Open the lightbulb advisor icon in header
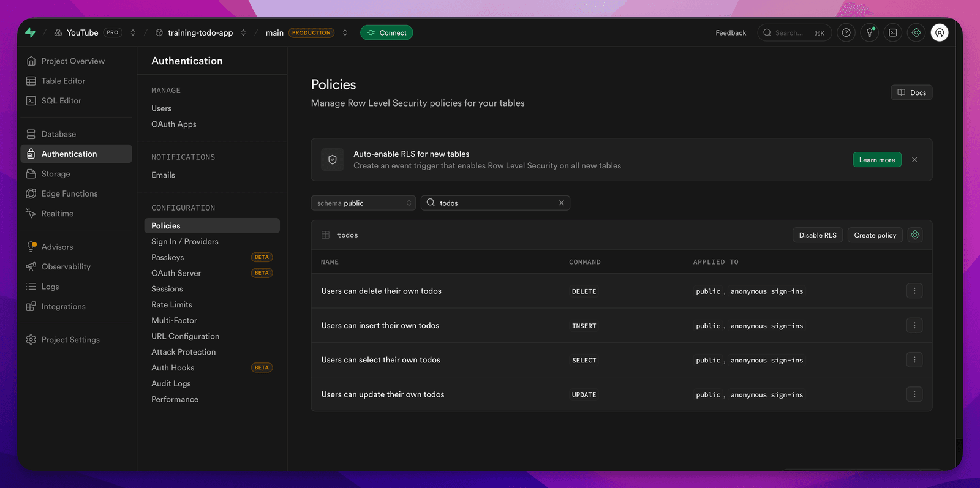Image resolution: width=980 pixels, height=488 pixels. [x=869, y=32]
